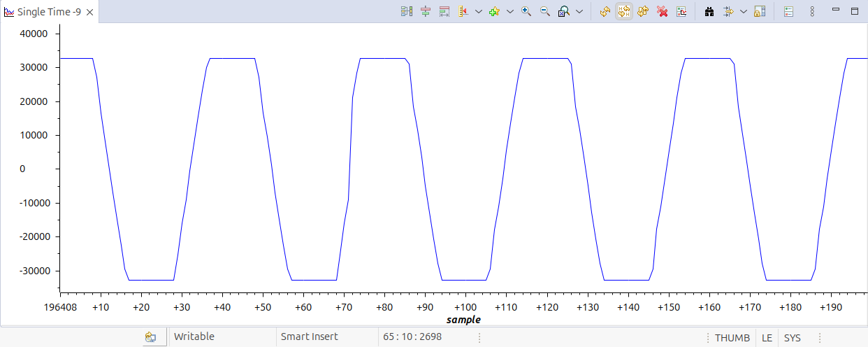868x347 pixels.
Task: Click the green plus with yellow star icon
Action: pos(494,12)
